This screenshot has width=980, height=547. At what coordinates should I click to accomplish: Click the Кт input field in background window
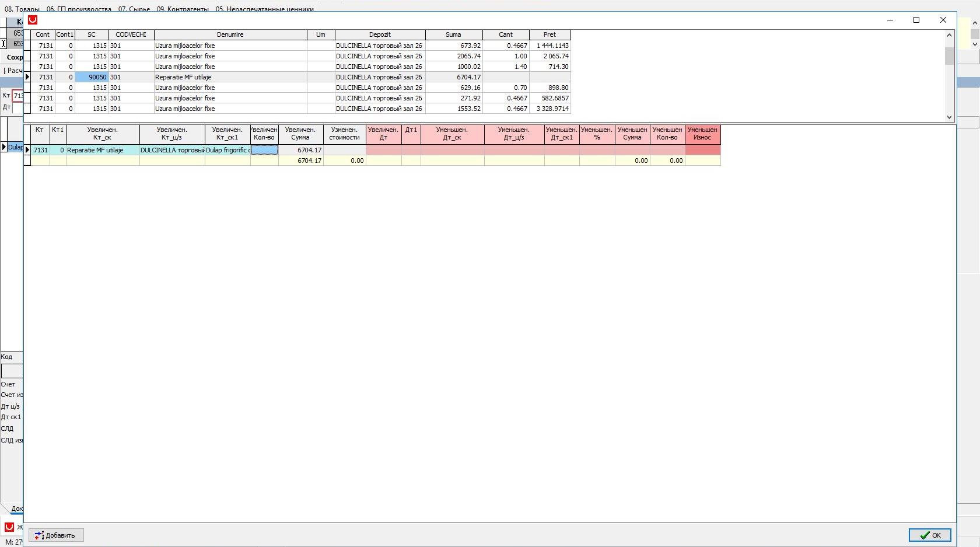point(18,96)
